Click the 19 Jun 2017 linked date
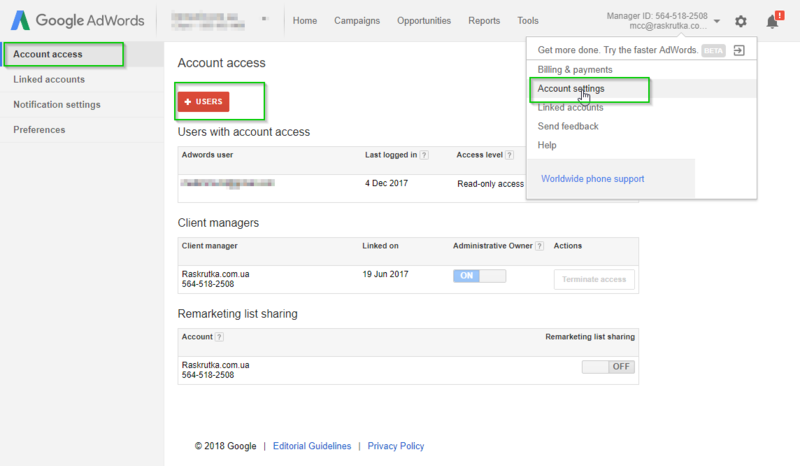This screenshot has height=466, width=800. click(x=385, y=274)
